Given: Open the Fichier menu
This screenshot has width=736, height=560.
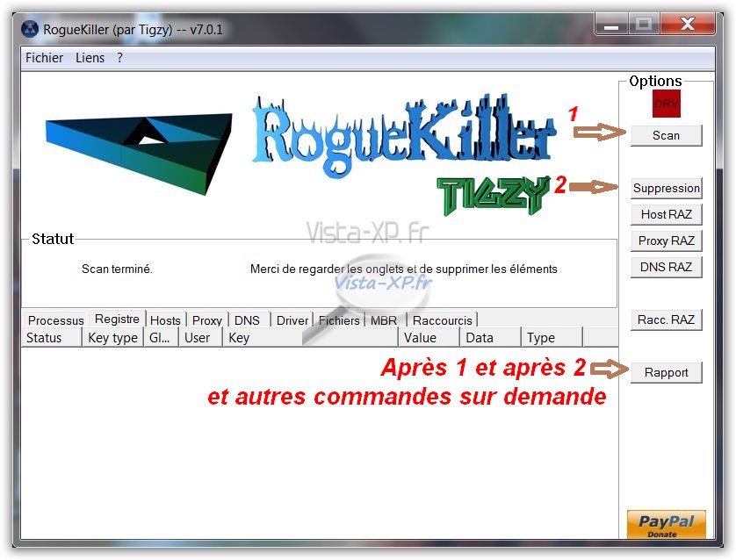Looking at the screenshot, I should (x=44, y=58).
